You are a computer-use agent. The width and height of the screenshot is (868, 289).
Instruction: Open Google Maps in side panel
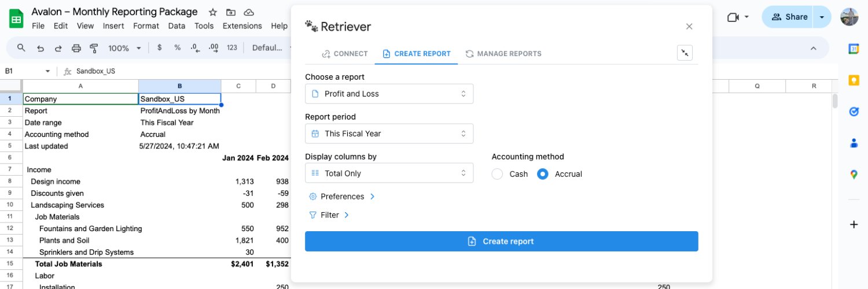click(x=854, y=174)
